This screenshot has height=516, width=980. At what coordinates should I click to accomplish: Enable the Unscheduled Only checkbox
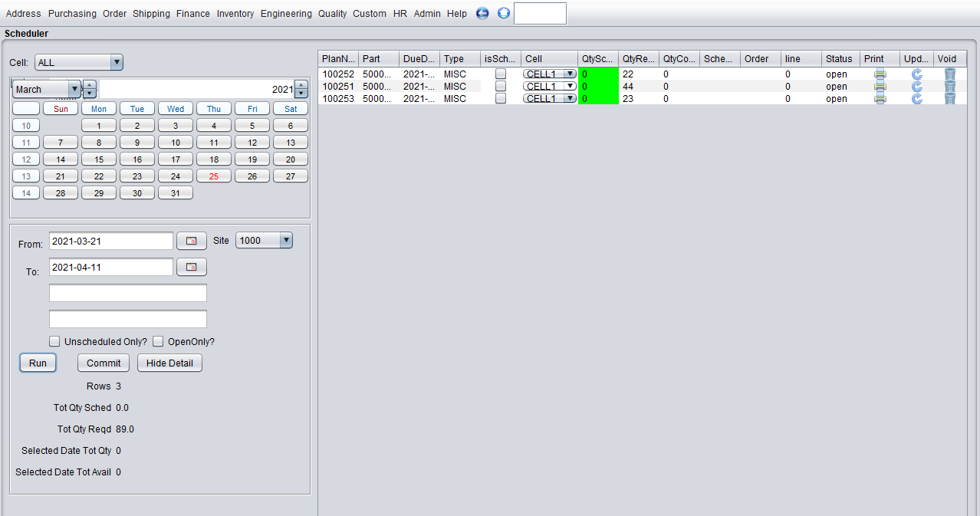pos(54,341)
